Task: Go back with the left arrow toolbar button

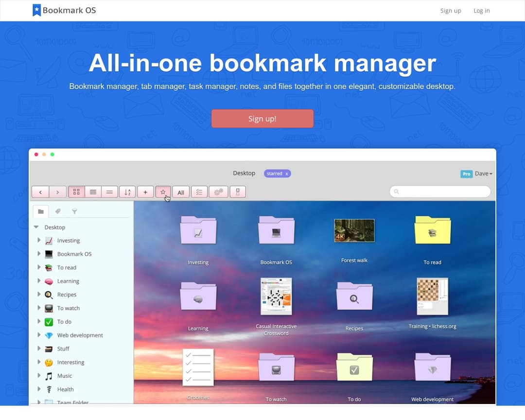Action: pos(40,192)
